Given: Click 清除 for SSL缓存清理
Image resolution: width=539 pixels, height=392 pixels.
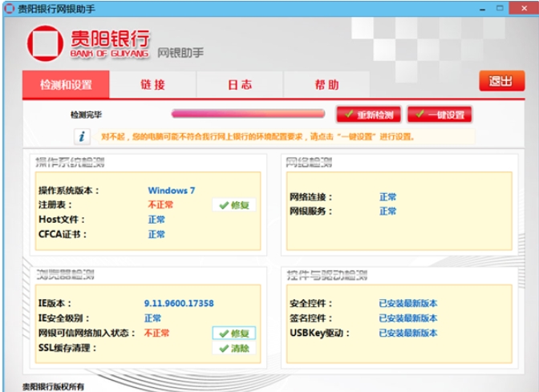Looking at the screenshot, I should point(234,348).
